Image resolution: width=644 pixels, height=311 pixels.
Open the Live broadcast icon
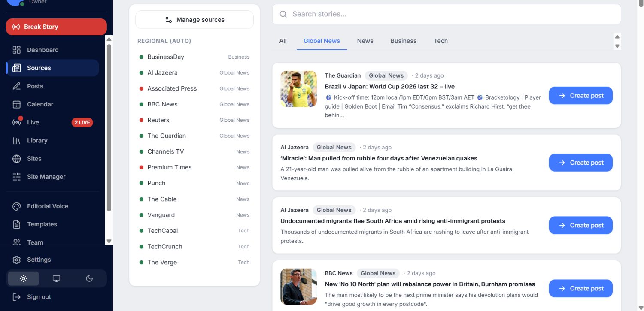[17, 122]
